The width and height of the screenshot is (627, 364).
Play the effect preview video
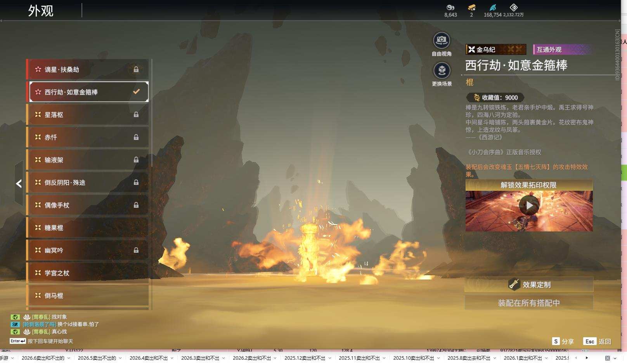pyautogui.click(x=529, y=205)
